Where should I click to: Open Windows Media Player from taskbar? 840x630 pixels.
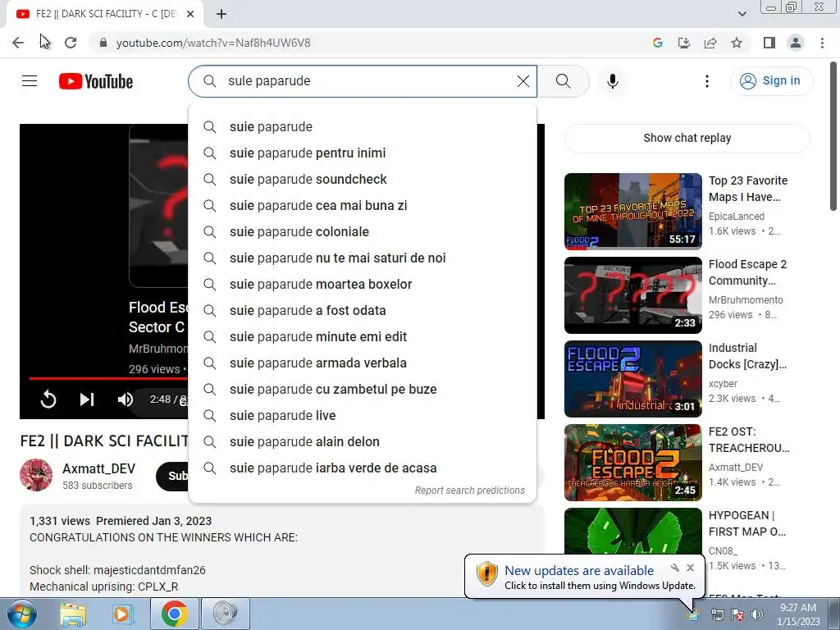coord(123,614)
